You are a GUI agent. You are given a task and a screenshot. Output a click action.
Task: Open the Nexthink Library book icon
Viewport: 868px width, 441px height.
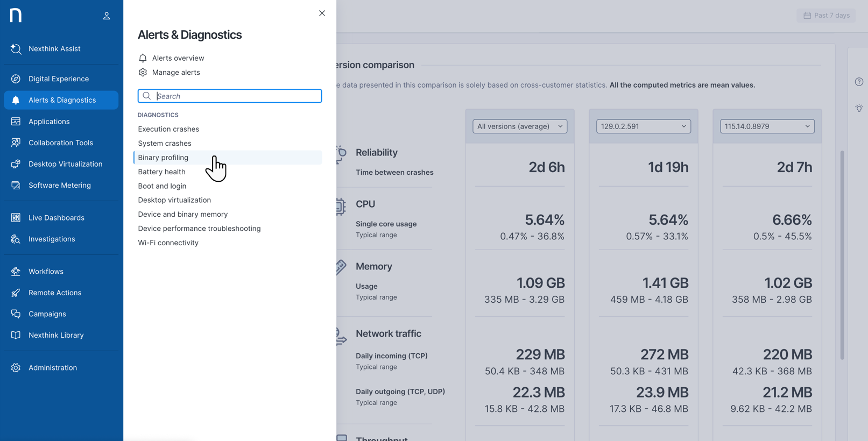click(x=16, y=335)
